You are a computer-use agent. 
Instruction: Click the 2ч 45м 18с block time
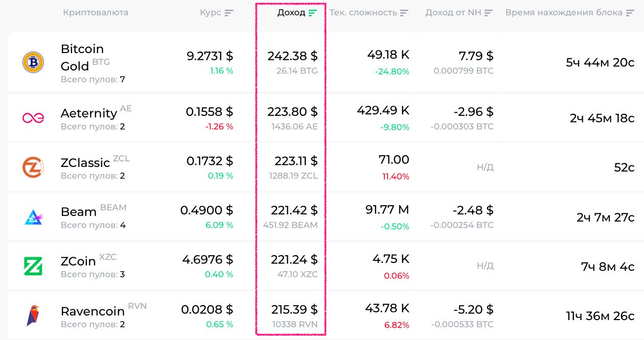602,118
